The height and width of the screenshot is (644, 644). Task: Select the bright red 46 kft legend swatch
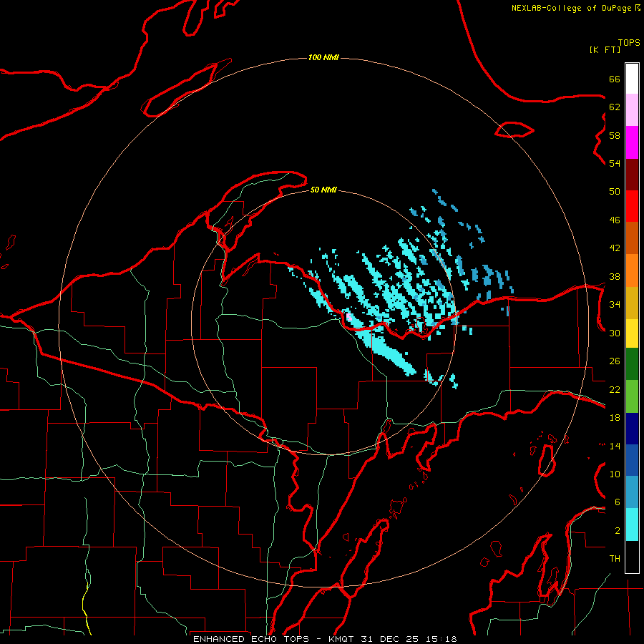[632, 206]
